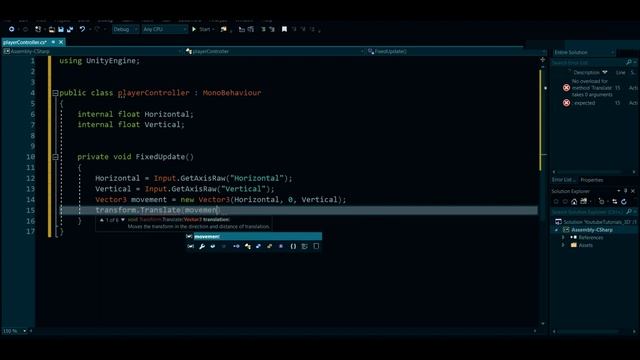Close the Solution Explorer panel

(x=633, y=191)
